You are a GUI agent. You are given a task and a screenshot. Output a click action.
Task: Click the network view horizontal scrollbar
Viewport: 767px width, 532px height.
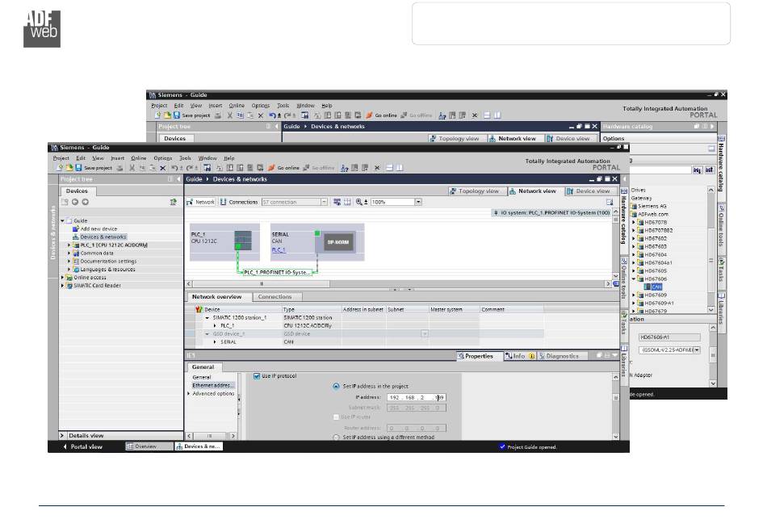tap(399, 283)
